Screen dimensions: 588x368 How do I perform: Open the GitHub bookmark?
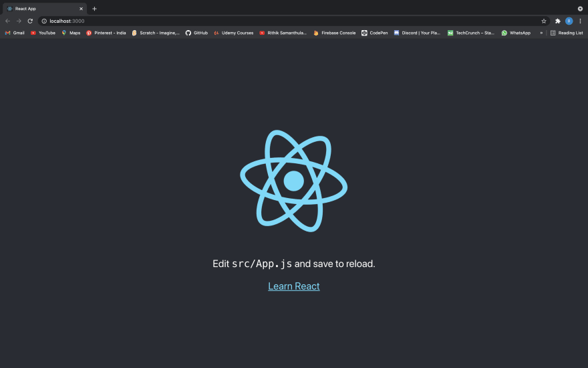196,33
